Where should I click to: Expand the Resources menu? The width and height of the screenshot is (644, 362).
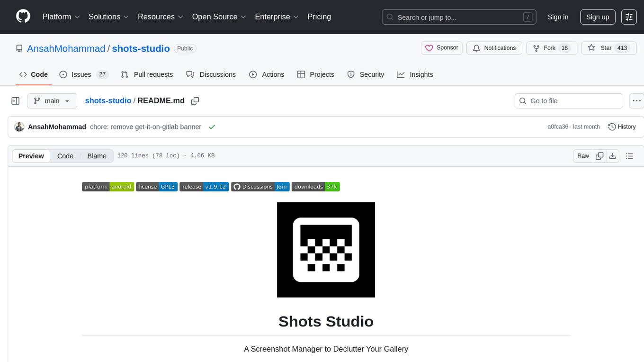coord(161,17)
